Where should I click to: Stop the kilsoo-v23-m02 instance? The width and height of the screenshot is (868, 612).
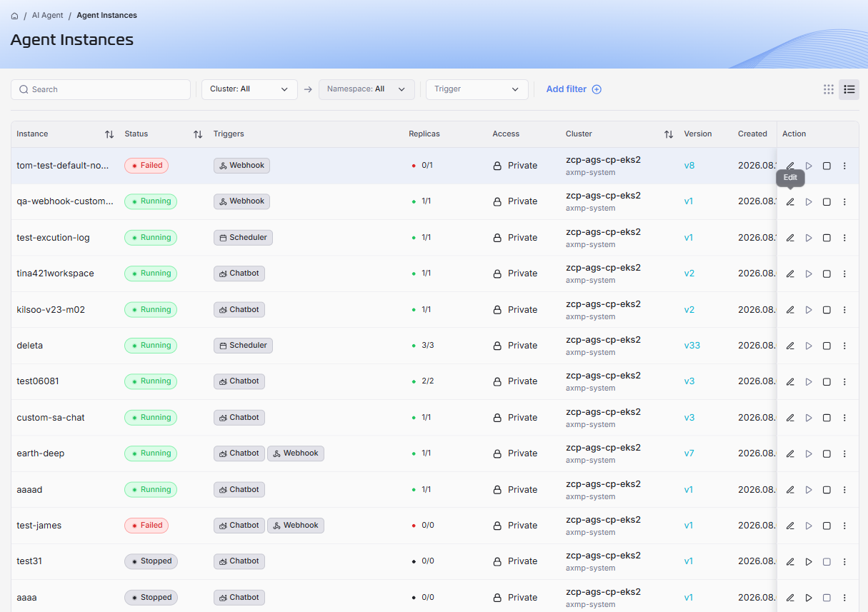pyautogui.click(x=827, y=310)
